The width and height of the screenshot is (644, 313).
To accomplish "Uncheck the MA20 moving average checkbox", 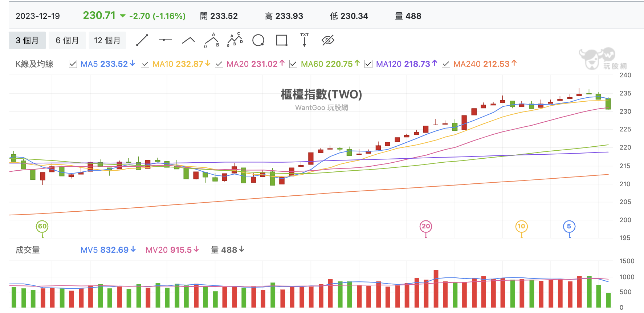I will click(x=219, y=64).
